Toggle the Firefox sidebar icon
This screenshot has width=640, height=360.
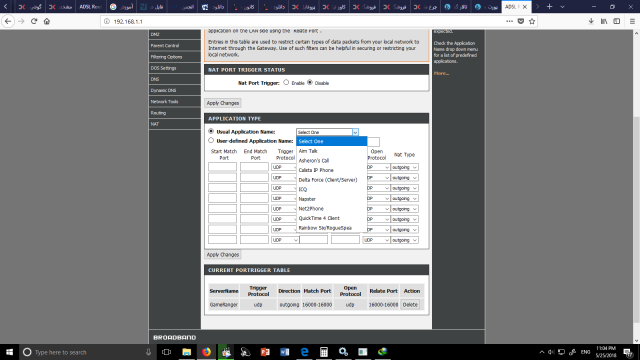(x=617, y=21)
